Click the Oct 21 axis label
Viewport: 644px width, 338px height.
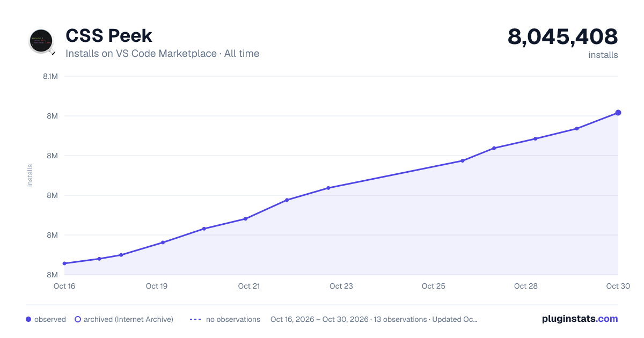(x=249, y=286)
